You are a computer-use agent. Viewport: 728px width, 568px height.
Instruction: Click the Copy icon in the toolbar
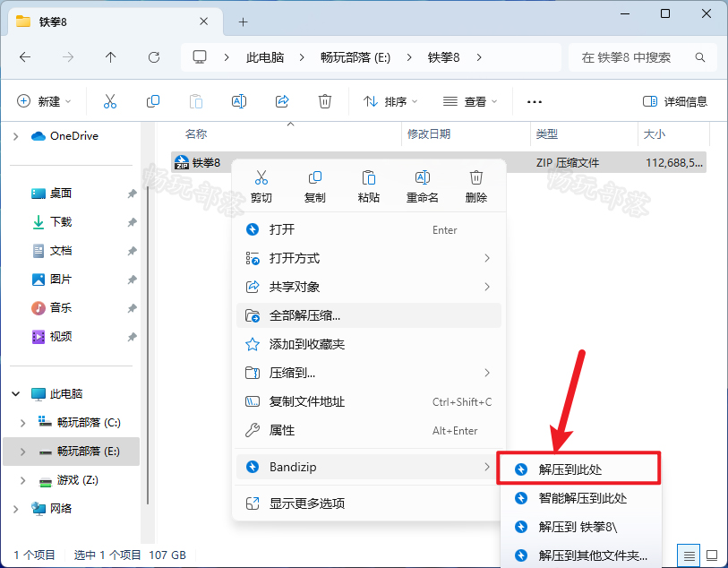(x=153, y=101)
